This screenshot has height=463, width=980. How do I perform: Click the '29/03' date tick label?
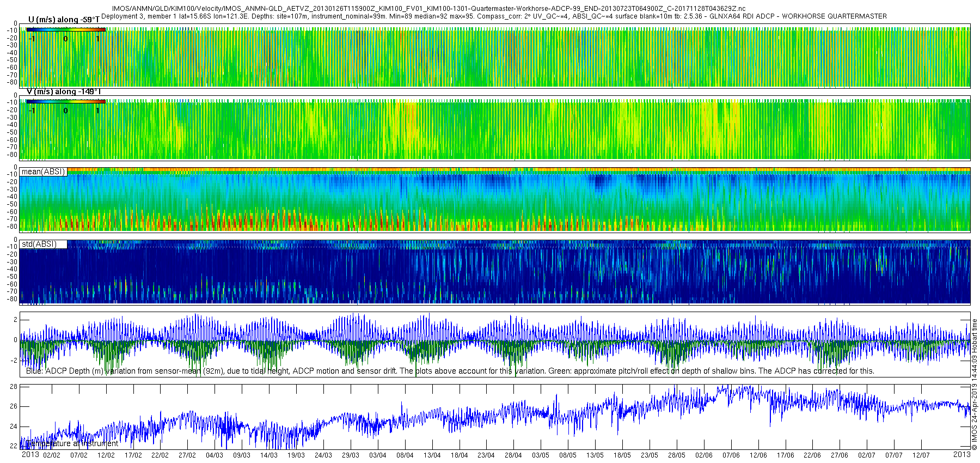point(351,455)
